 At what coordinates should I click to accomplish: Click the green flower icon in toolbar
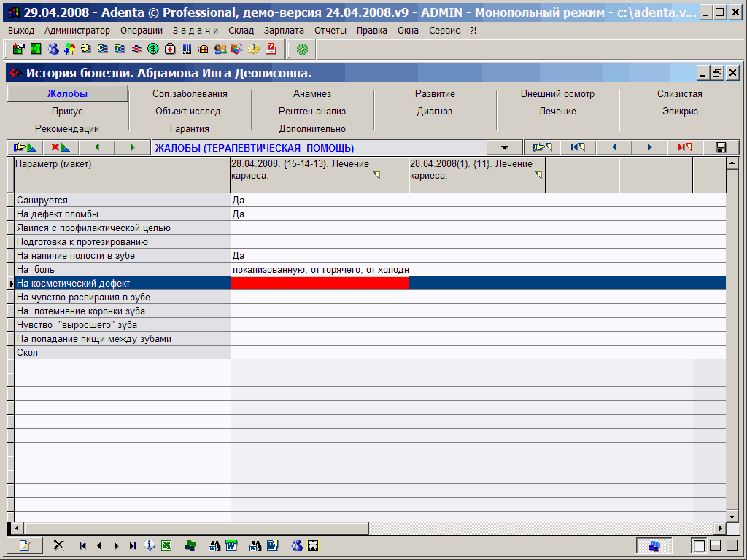point(302,49)
